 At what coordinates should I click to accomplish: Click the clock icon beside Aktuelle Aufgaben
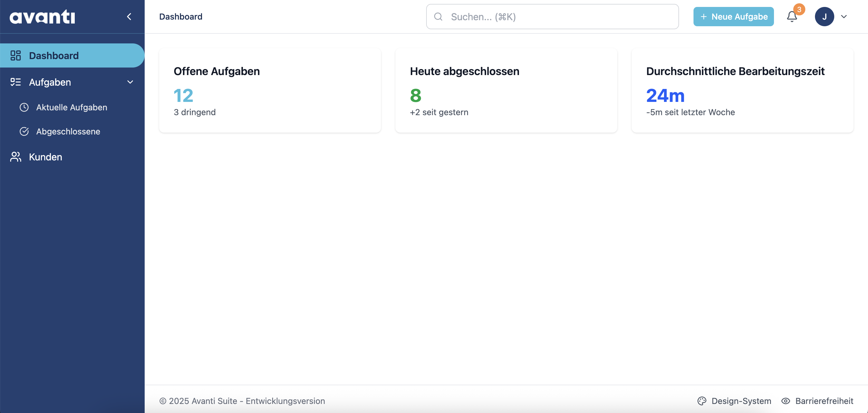[x=24, y=107]
